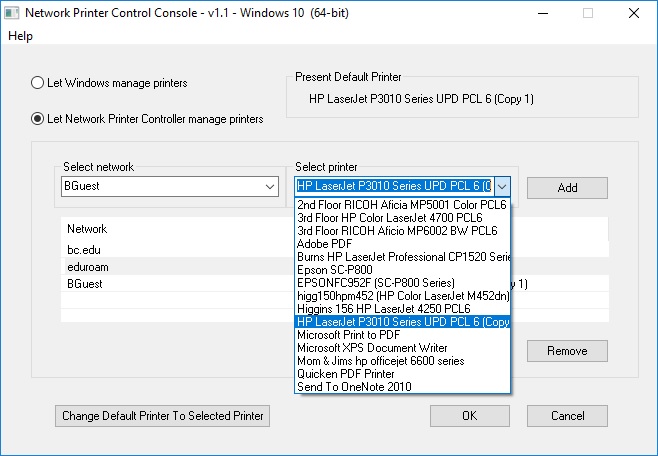This screenshot has width=658, height=456.
Task: Confirm with the OK button
Action: click(x=470, y=416)
